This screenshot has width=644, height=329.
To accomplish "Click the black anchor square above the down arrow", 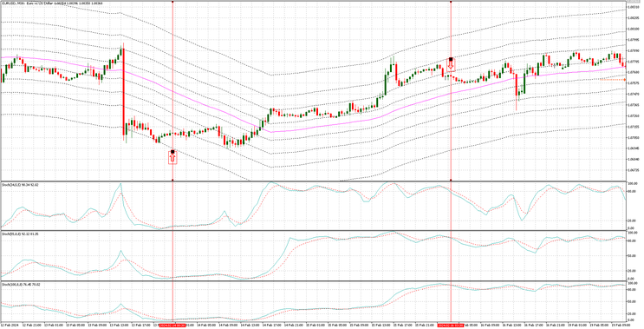I will [451, 60].
